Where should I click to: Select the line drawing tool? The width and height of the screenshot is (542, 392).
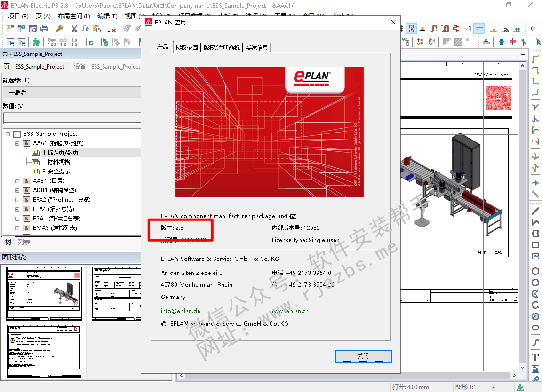(x=535, y=211)
